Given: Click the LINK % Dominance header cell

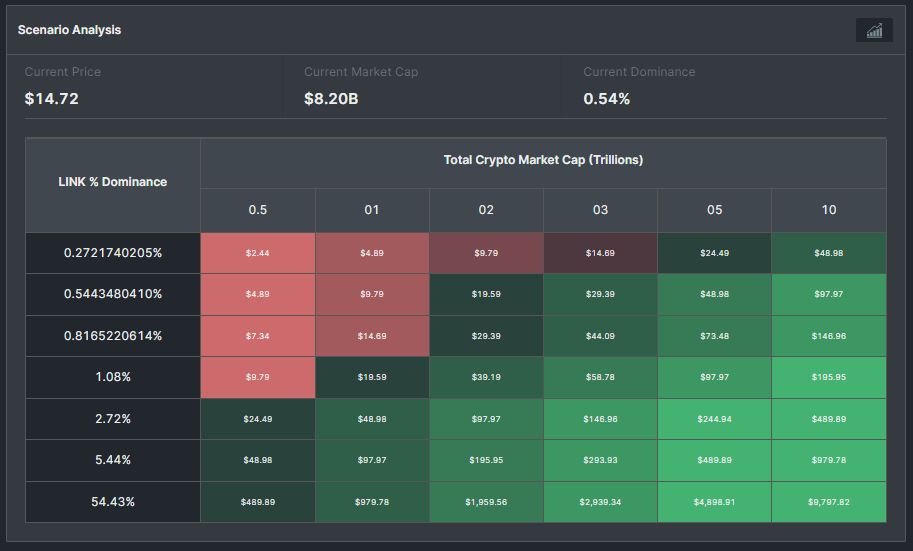Looking at the screenshot, I should tap(113, 185).
